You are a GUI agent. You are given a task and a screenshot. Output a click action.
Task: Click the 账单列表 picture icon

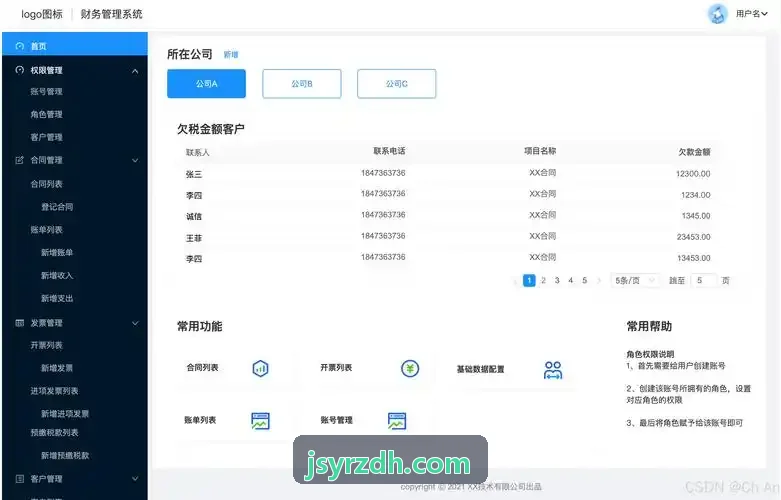point(260,421)
